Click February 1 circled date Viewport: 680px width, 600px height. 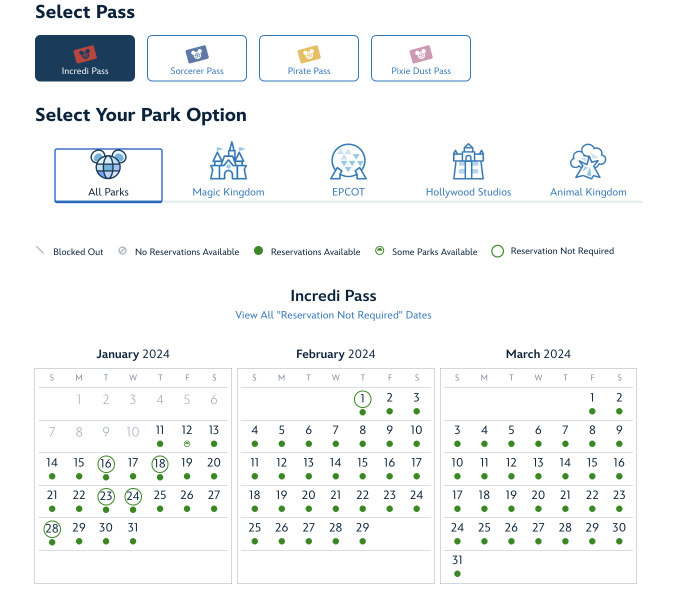[x=362, y=398]
